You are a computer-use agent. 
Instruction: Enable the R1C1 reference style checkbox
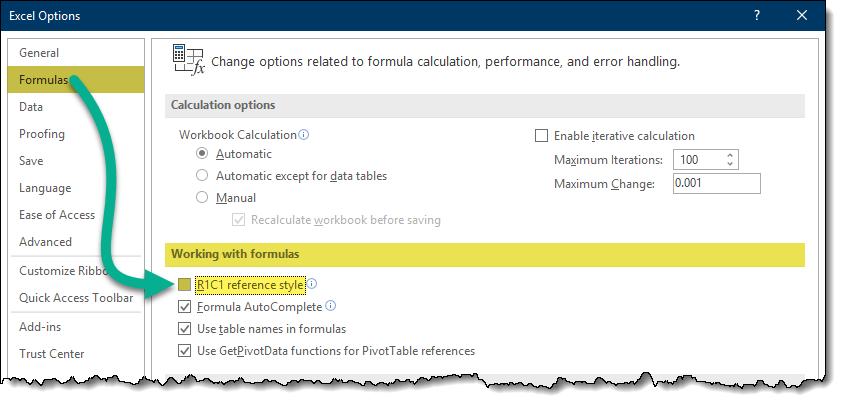[185, 286]
